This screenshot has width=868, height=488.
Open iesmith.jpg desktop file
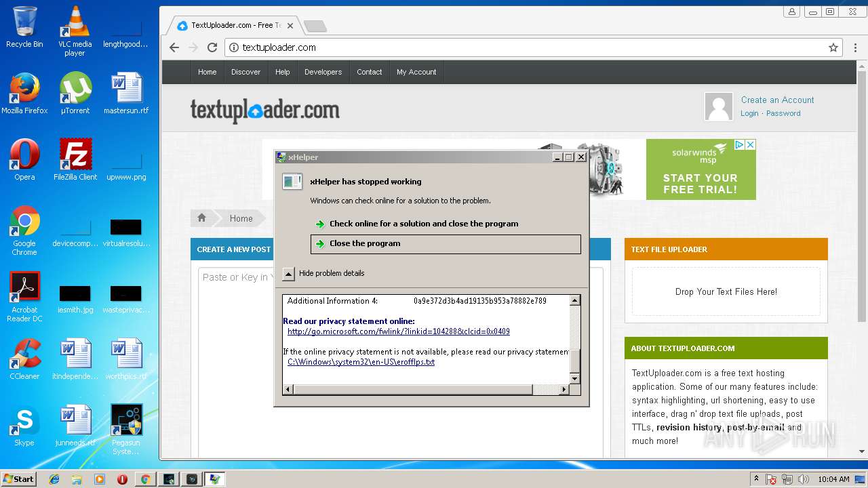[x=75, y=299]
